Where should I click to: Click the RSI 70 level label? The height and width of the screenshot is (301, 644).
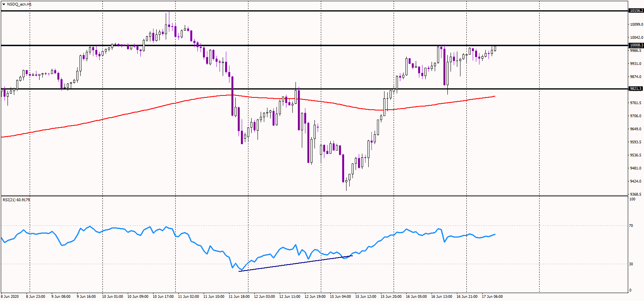pyautogui.click(x=631, y=226)
